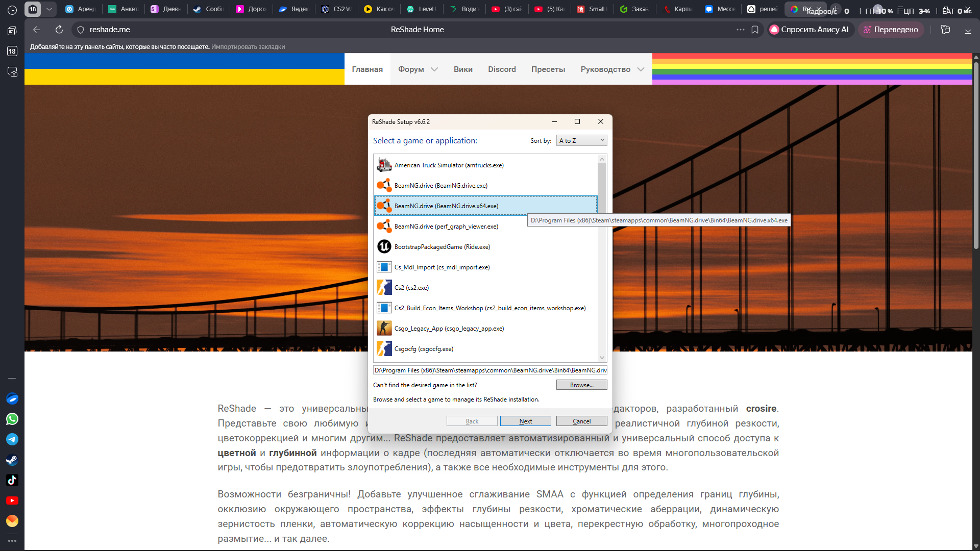Click the Back button in ReShade Setup

click(x=472, y=421)
